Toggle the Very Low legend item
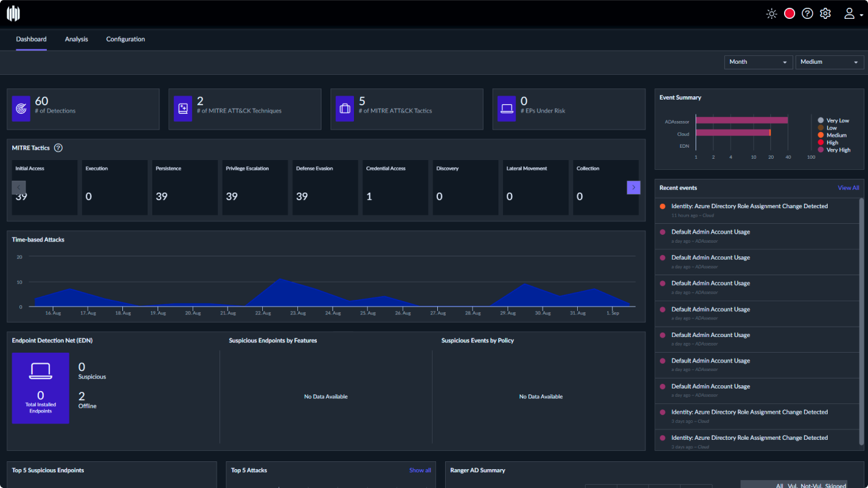This screenshot has width=868, height=488. [x=837, y=120]
